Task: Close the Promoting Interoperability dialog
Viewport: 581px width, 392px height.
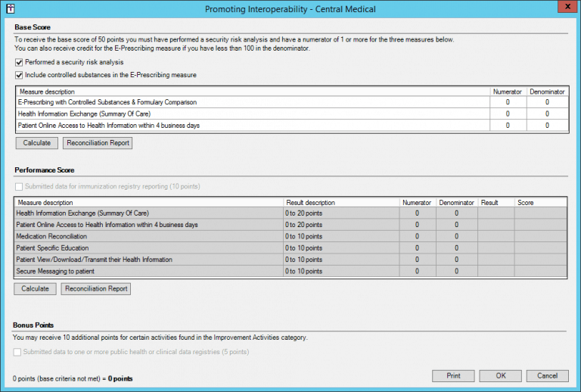Action: (562, 8)
